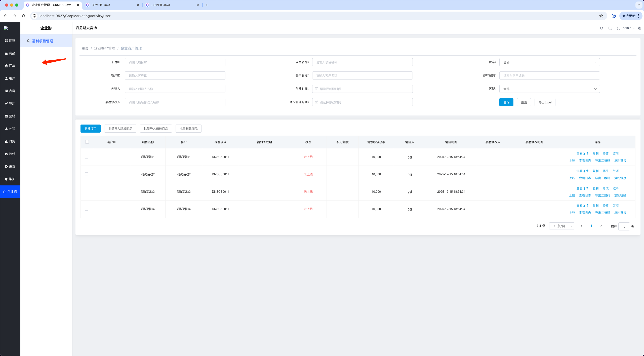Image resolution: width=644 pixels, height=356 pixels.
Task: Select 福利项目管理 menu item
Action: [x=43, y=41]
